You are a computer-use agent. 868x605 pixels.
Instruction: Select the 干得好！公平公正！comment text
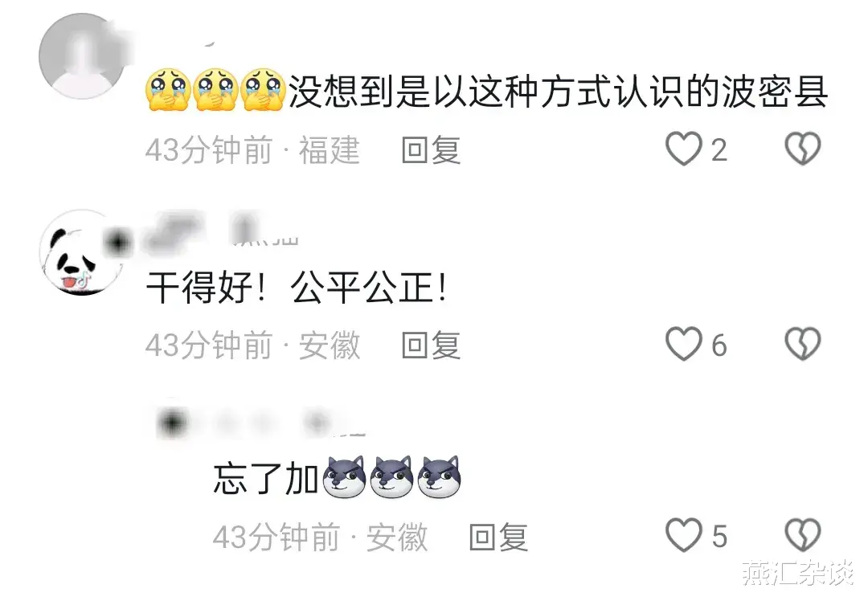(x=297, y=288)
